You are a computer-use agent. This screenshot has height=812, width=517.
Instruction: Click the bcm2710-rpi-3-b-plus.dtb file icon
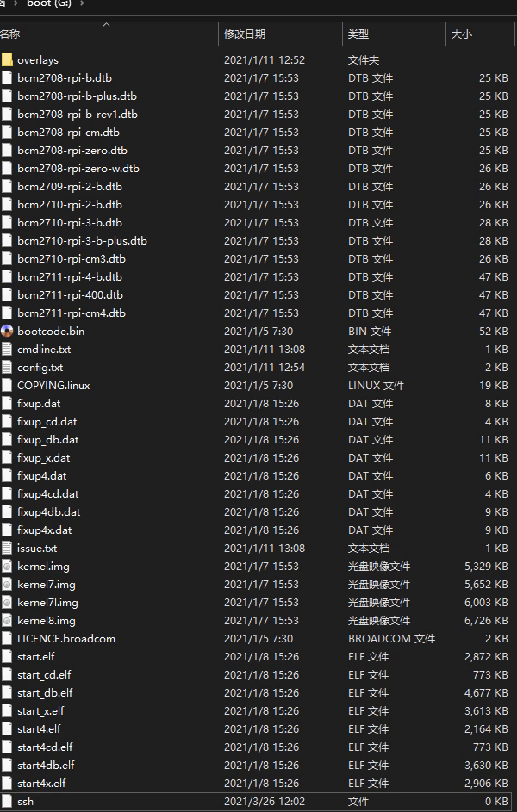point(7,241)
